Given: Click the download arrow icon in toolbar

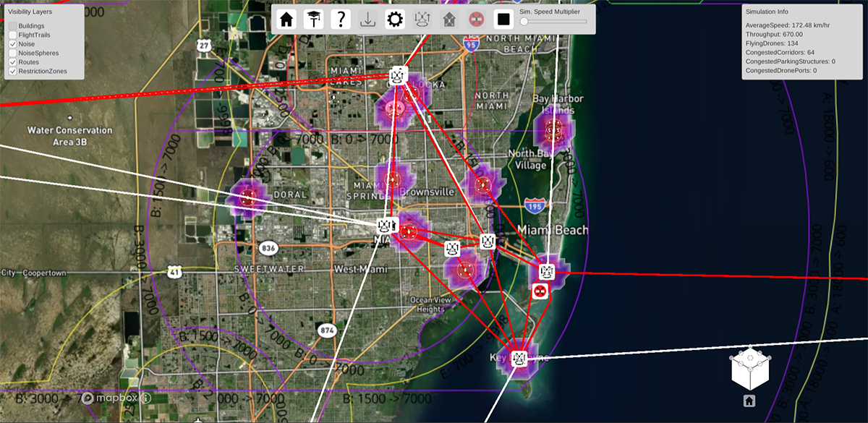Looking at the screenshot, I should click(367, 20).
